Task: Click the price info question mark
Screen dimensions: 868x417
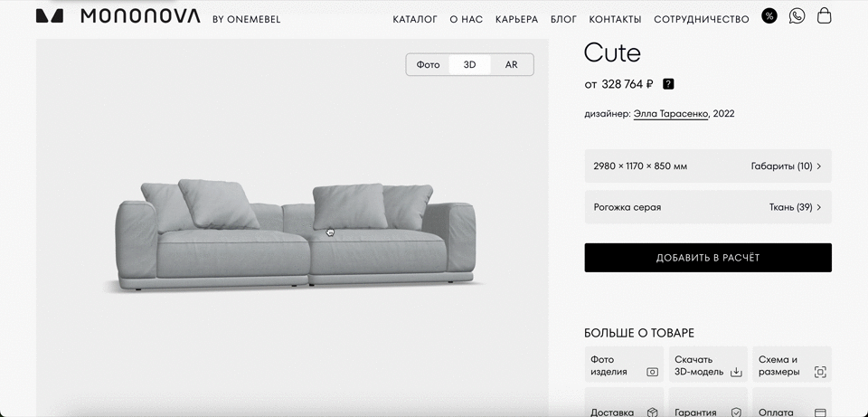Action: tap(668, 84)
